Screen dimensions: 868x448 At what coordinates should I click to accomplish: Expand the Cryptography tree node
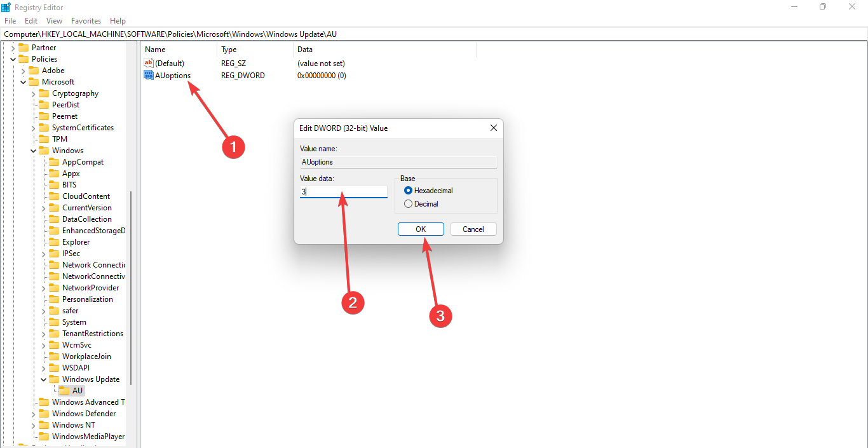tap(34, 93)
